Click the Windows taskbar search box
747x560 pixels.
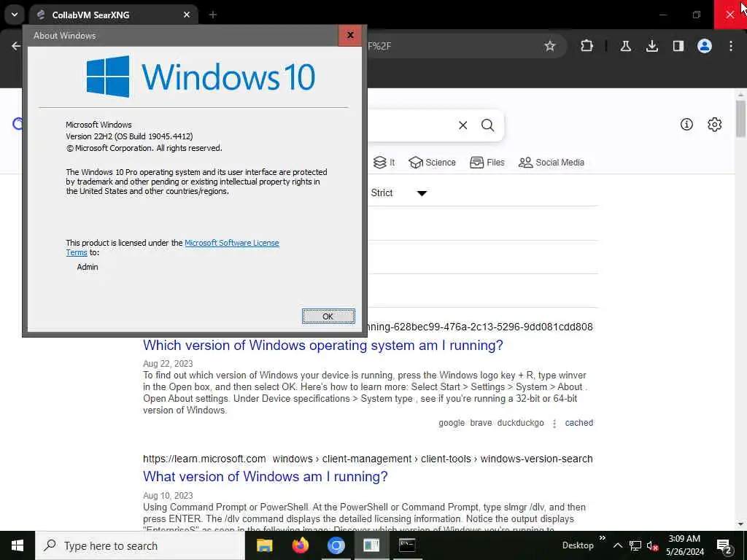pos(140,545)
